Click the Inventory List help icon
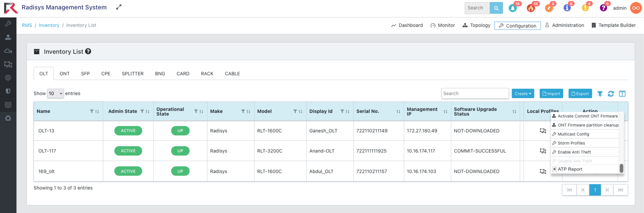 tap(88, 51)
